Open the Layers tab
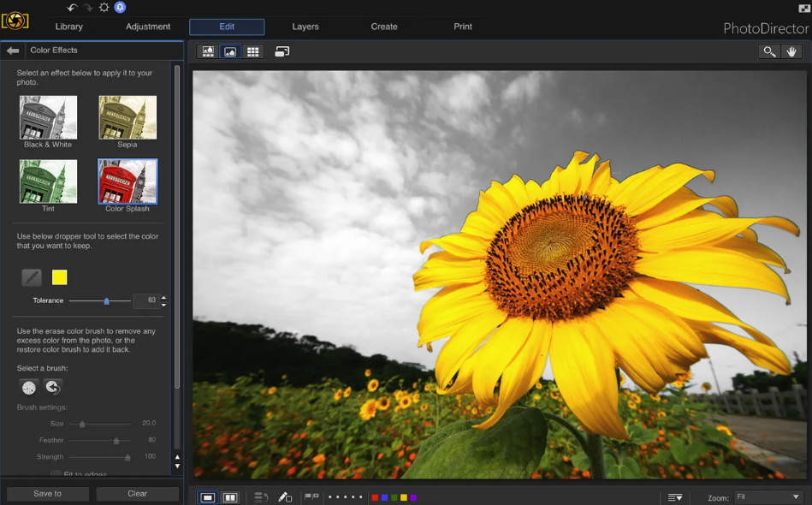 (x=305, y=27)
